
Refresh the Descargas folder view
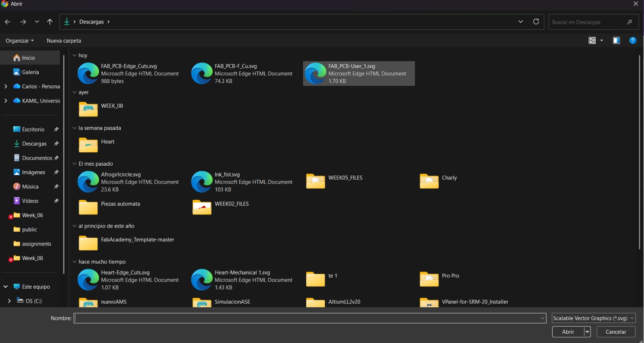(536, 22)
